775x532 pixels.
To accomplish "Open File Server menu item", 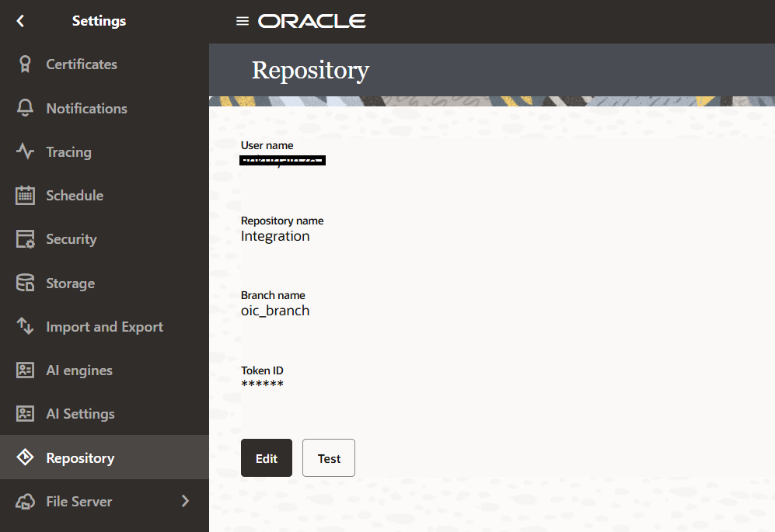I will [x=104, y=502].
